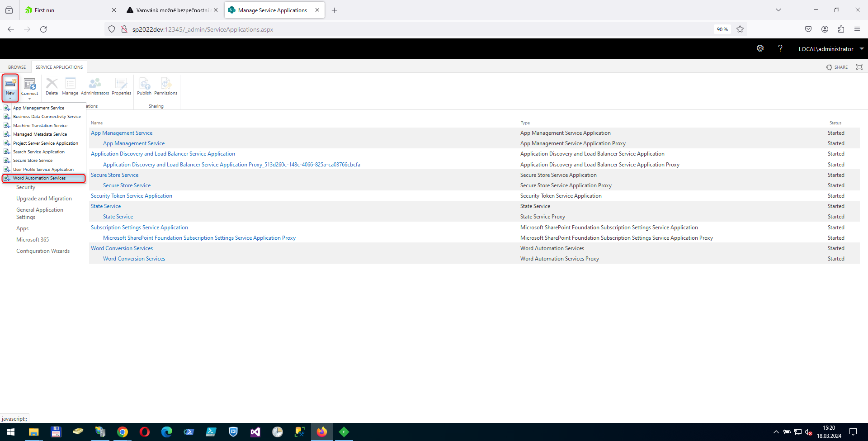Expand the LOCAL\administrator user menu
This screenshot has height=441, width=868.
coord(831,49)
